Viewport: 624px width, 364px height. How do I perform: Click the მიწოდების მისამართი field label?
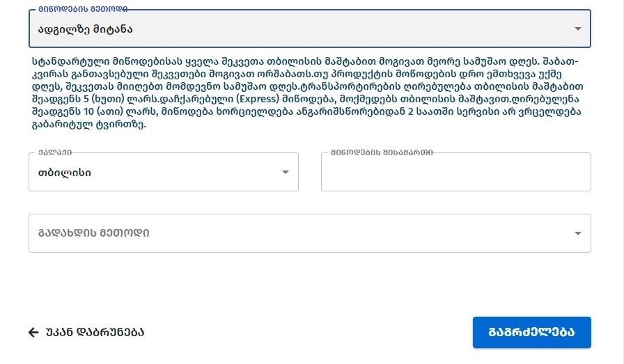pos(382,152)
